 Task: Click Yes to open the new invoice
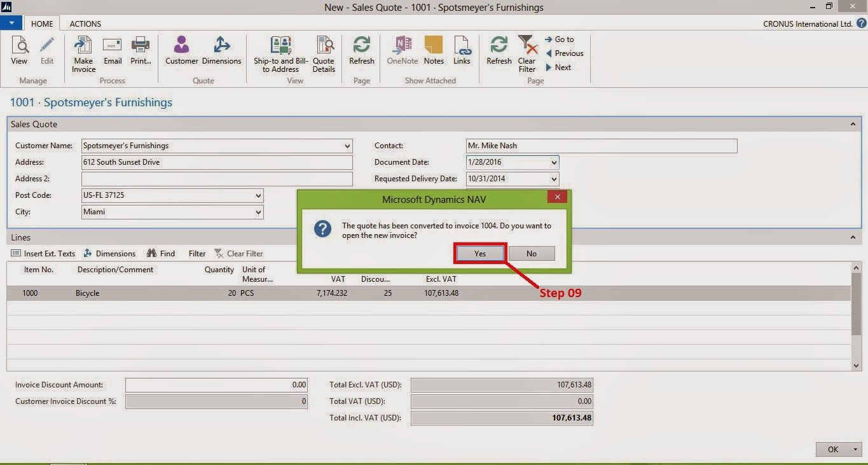point(480,253)
